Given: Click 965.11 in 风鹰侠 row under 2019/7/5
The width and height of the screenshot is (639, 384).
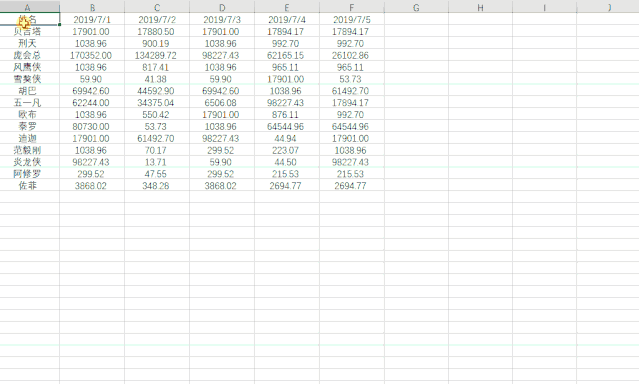Looking at the screenshot, I should pos(352,67).
